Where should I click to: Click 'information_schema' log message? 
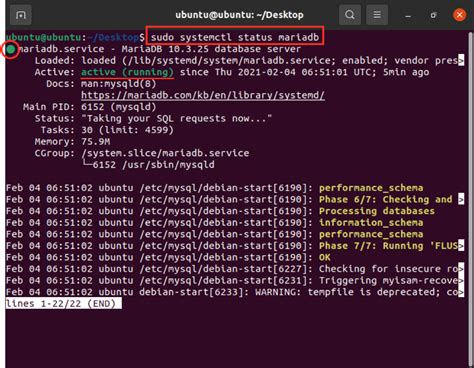pyautogui.click(x=371, y=223)
